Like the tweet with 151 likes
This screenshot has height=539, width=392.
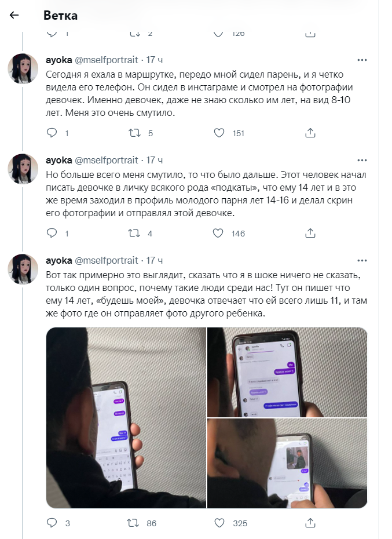coord(219,133)
